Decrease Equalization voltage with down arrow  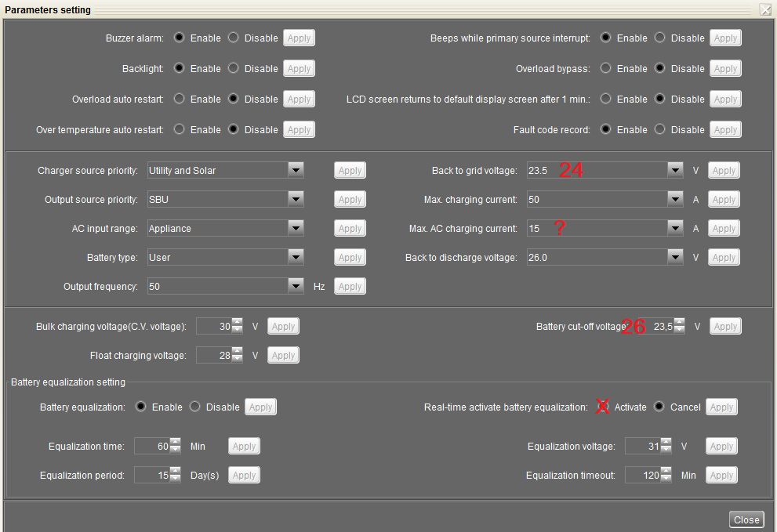pyautogui.click(x=666, y=451)
